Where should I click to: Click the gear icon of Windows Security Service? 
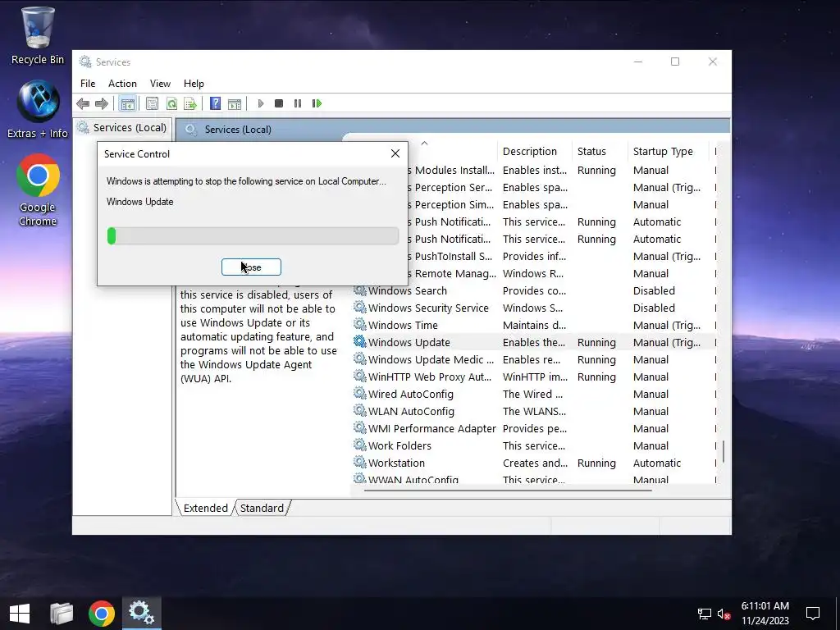(360, 308)
